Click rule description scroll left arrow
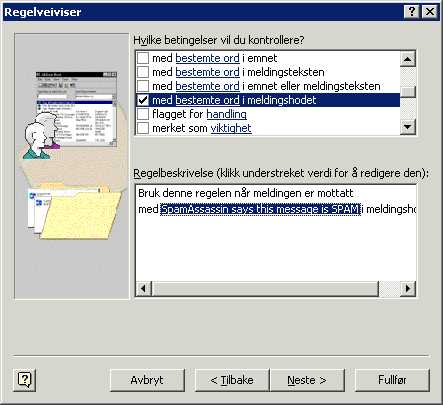Viewport: 443px width, 405px height. [x=144, y=288]
